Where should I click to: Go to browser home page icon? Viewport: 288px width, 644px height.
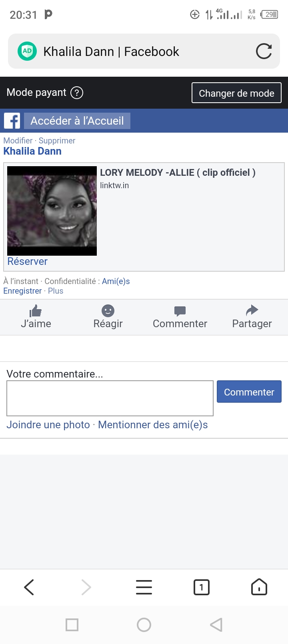[259, 587]
